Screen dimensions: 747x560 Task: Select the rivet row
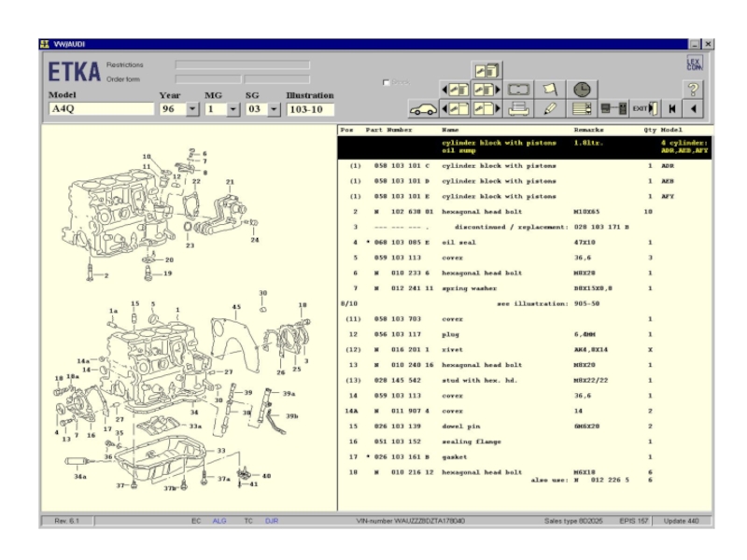point(525,350)
